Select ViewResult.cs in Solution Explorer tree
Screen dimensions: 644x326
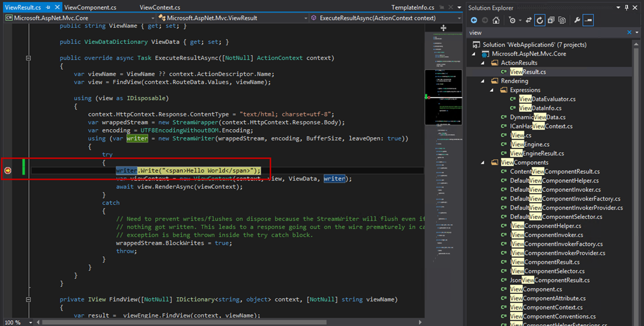click(528, 72)
